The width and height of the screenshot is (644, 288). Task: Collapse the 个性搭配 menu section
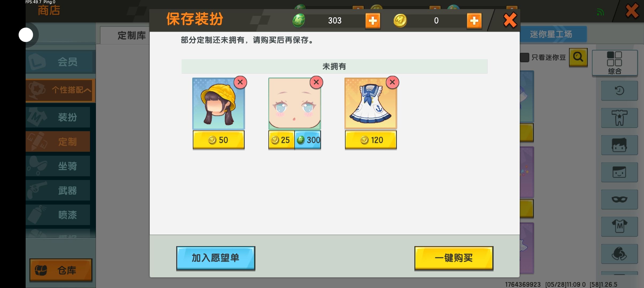click(61, 90)
